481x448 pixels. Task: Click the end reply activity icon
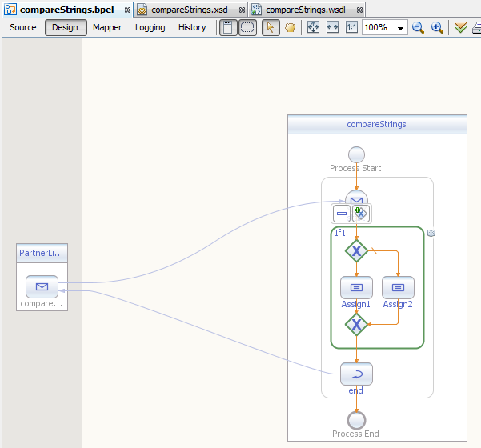pos(356,374)
